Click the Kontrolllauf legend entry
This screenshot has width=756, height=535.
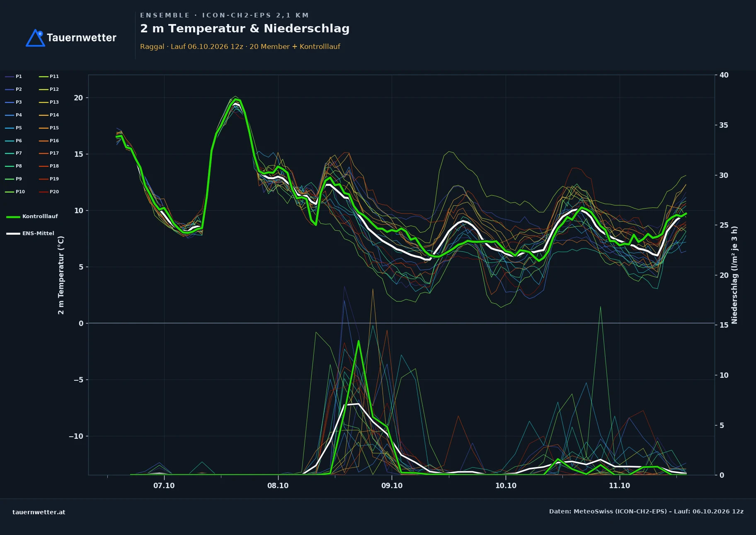32,216
